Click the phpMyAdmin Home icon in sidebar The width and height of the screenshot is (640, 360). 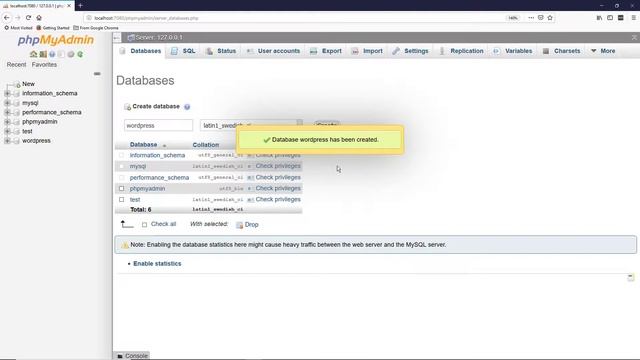tap(33, 54)
